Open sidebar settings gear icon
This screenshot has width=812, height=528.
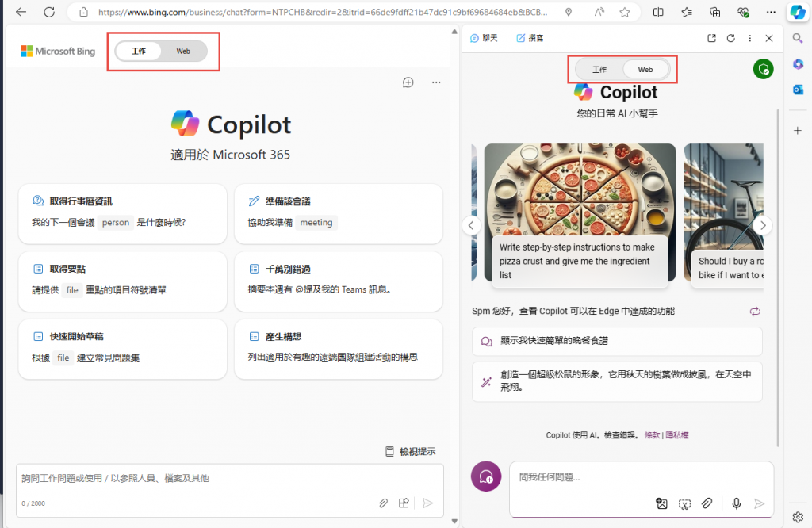pyautogui.click(x=798, y=517)
